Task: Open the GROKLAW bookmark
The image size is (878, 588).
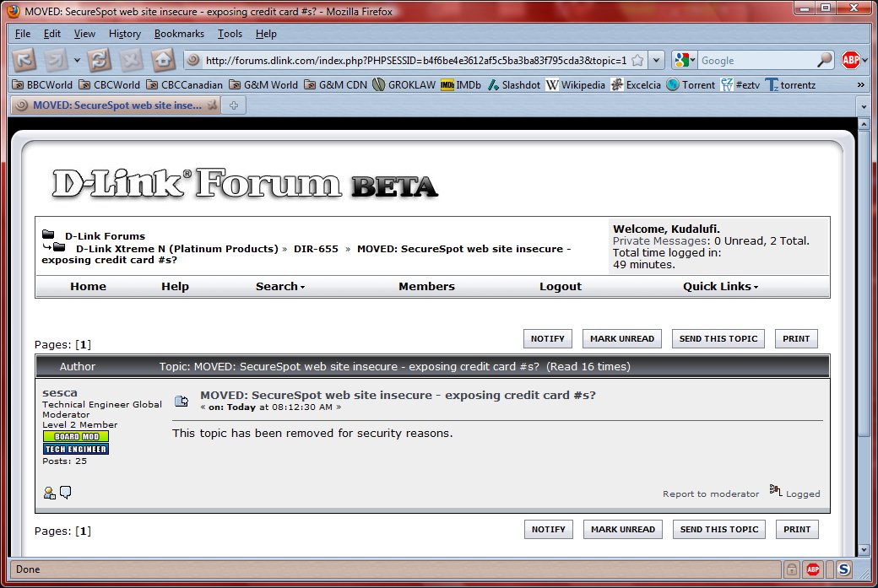Action: coord(404,85)
